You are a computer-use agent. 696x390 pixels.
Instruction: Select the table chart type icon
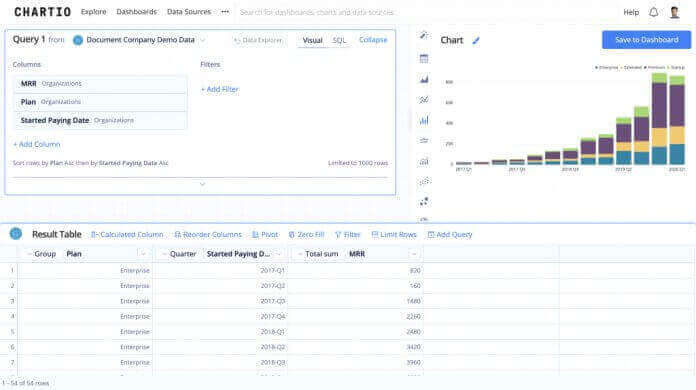coord(424,58)
